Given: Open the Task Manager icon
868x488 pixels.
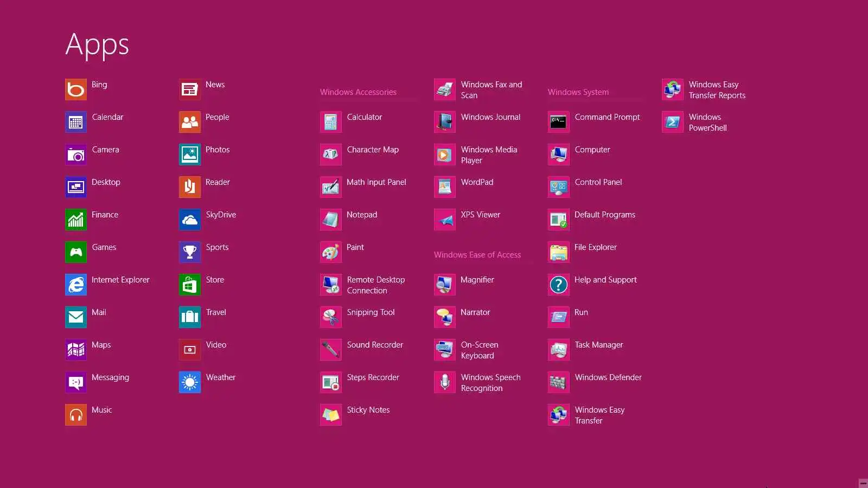Looking at the screenshot, I should coord(559,350).
